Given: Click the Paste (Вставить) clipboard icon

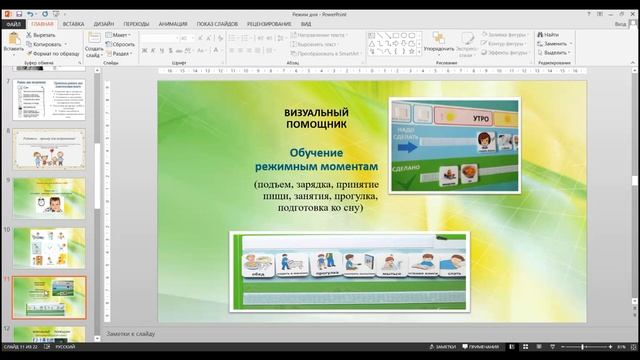Looking at the screenshot, I should (14, 39).
